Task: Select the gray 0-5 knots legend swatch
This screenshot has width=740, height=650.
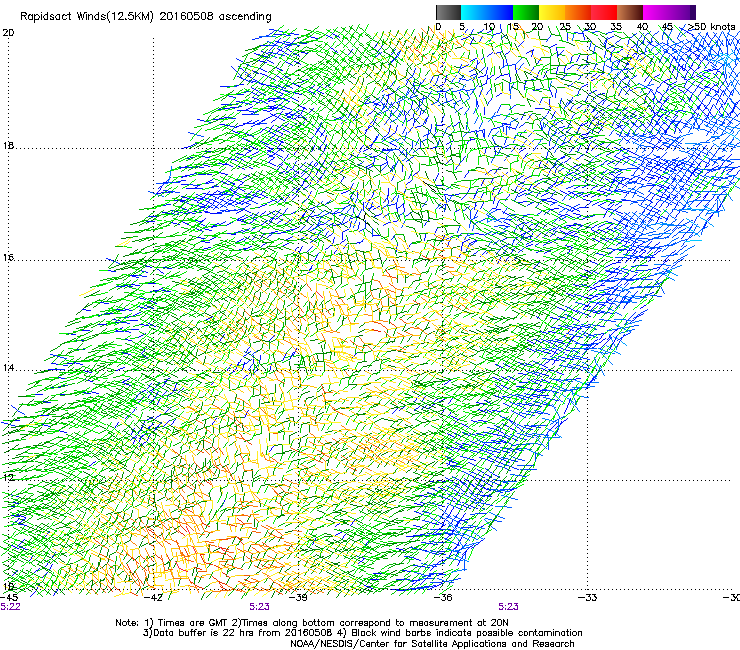Action: click(x=448, y=12)
